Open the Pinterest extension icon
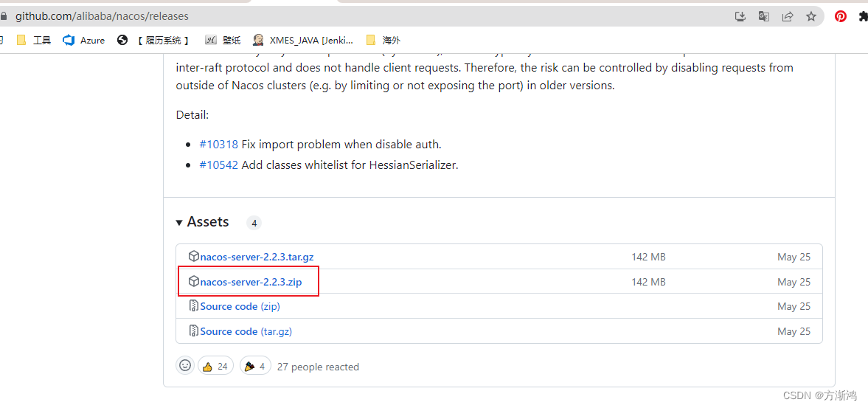This screenshot has width=868, height=408. pyautogui.click(x=841, y=17)
